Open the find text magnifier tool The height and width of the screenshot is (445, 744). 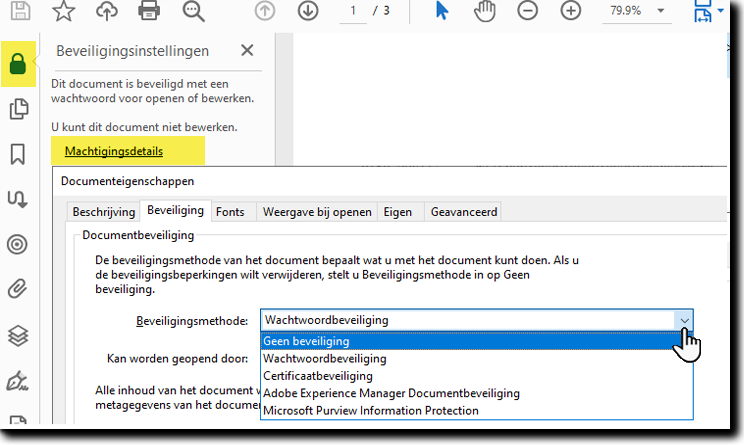pos(193,11)
